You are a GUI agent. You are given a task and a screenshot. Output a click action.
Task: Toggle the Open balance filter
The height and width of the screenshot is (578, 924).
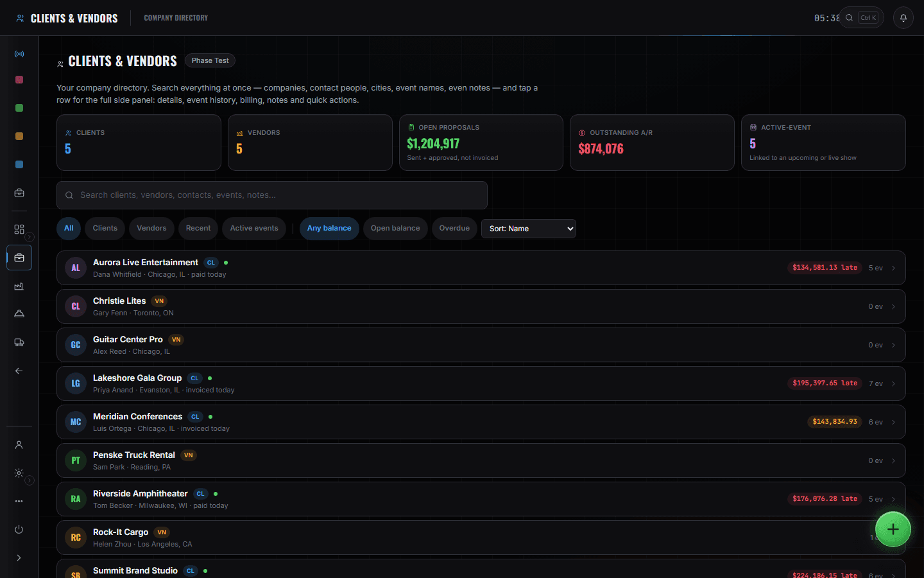coord(395,229)
